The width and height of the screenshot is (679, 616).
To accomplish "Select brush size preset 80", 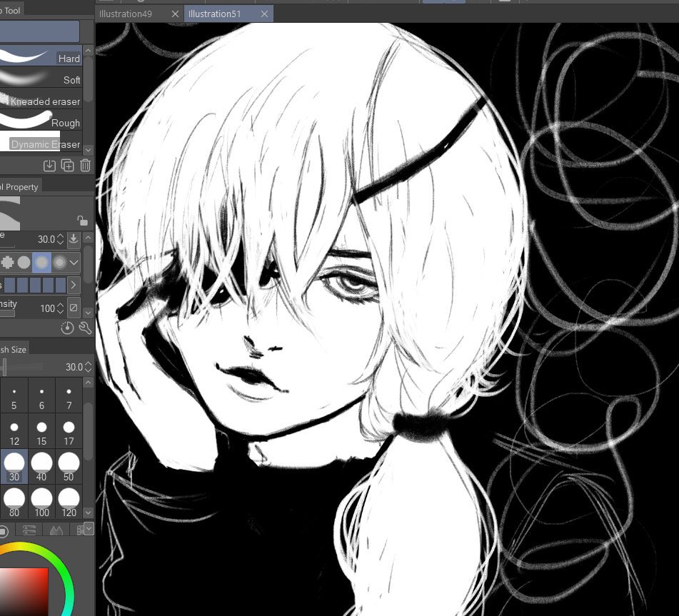I will [14, 502].
